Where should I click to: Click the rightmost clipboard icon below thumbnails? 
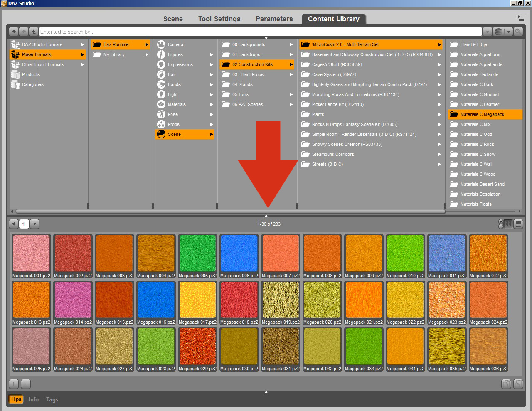point(518,384)
